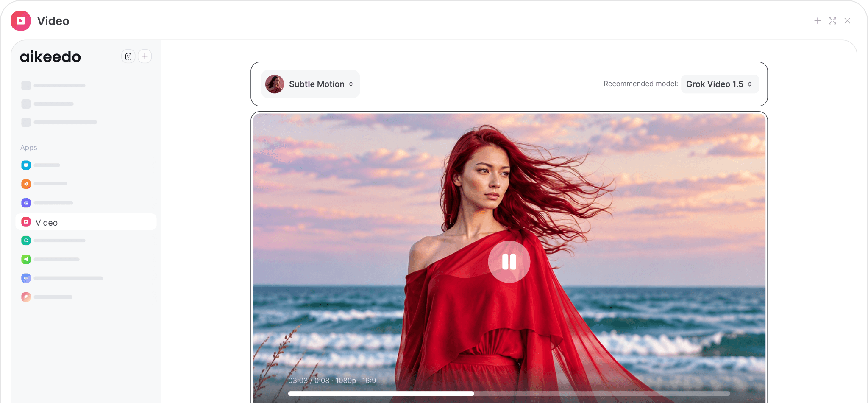The height and width of the screenshot is (403, 868).
Task: Click the aikeedo logo in sidebar
Action: tap(50, 56)
